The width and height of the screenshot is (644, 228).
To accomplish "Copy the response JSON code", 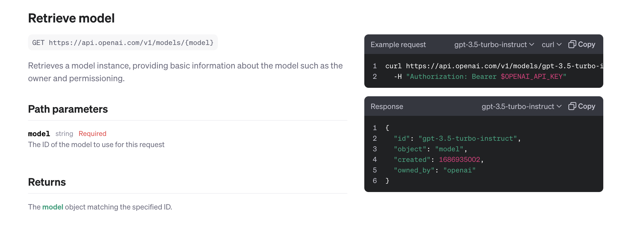I will [x=582, y=106].
